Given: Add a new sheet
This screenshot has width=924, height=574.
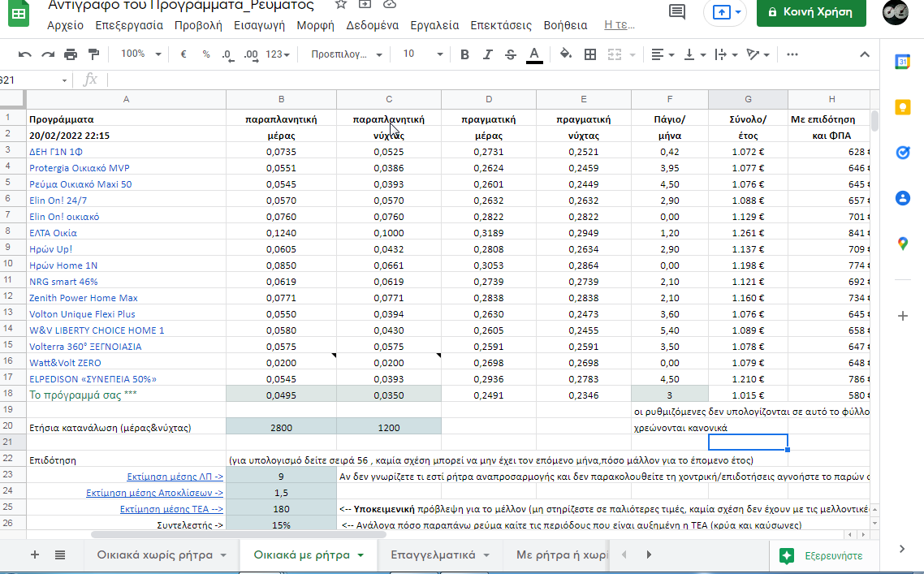Looking at the screenshot, I should point(35,555).
